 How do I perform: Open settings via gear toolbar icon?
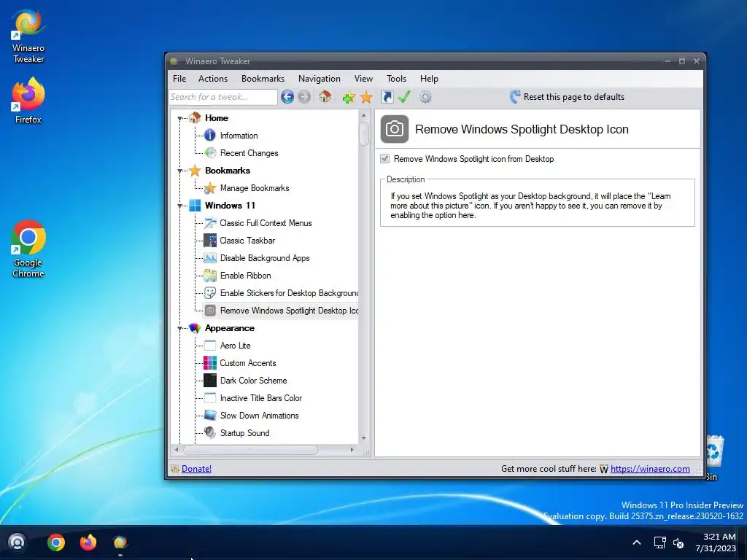425,97
